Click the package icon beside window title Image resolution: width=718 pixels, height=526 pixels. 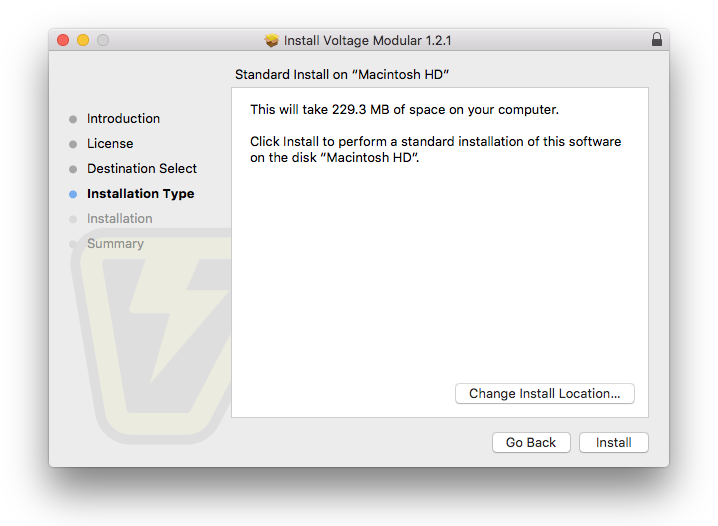[x=271, y=41]
